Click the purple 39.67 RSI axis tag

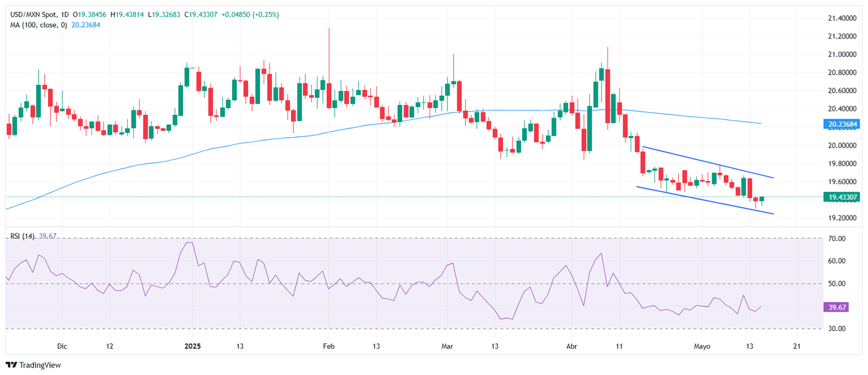(836, 307)
